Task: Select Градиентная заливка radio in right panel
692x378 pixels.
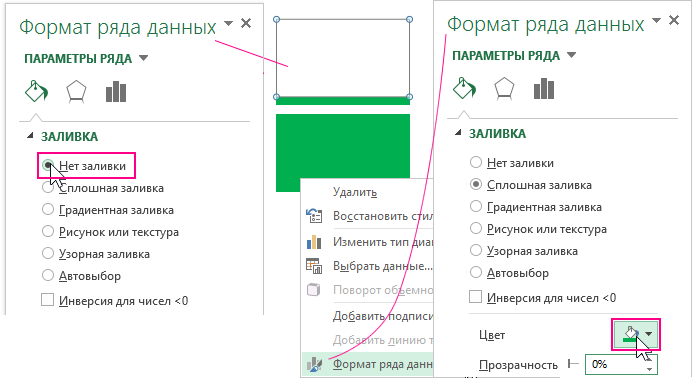Action: click(x=476, y=206)
